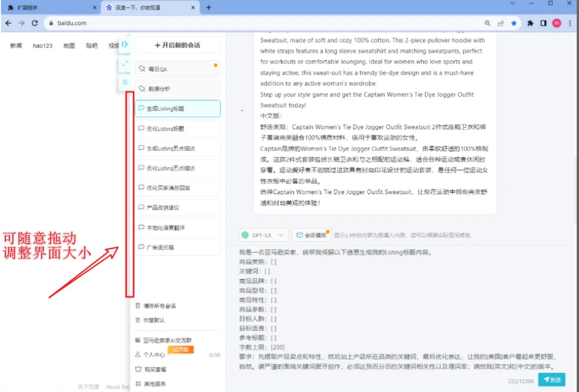Click the grid icon beside 其他服务
This screenshot has width=579, height=392.
click(x=138, y=383)
